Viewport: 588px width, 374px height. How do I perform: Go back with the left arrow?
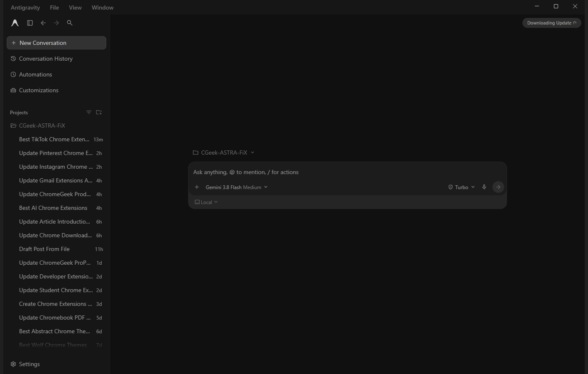[43, 23]
